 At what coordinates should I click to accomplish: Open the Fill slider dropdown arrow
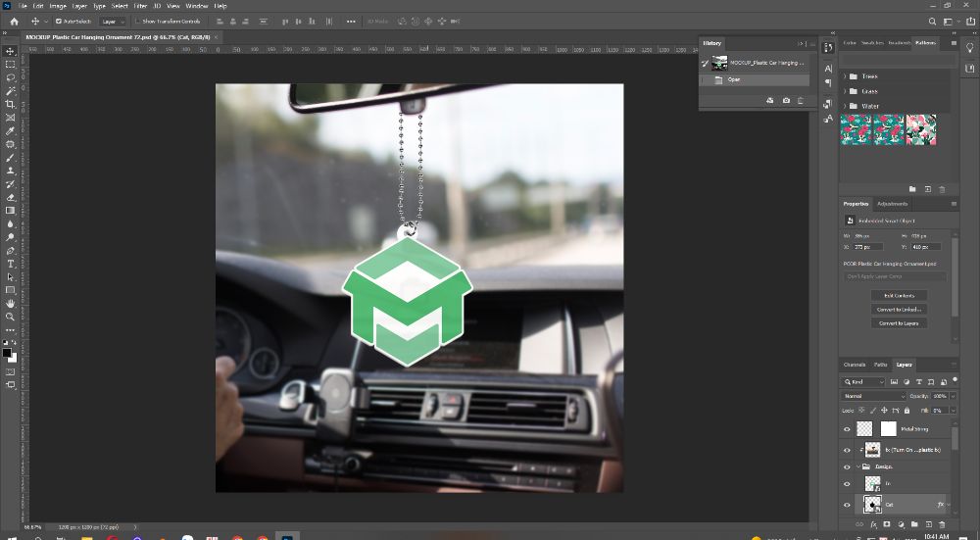(x=954, y=411)
